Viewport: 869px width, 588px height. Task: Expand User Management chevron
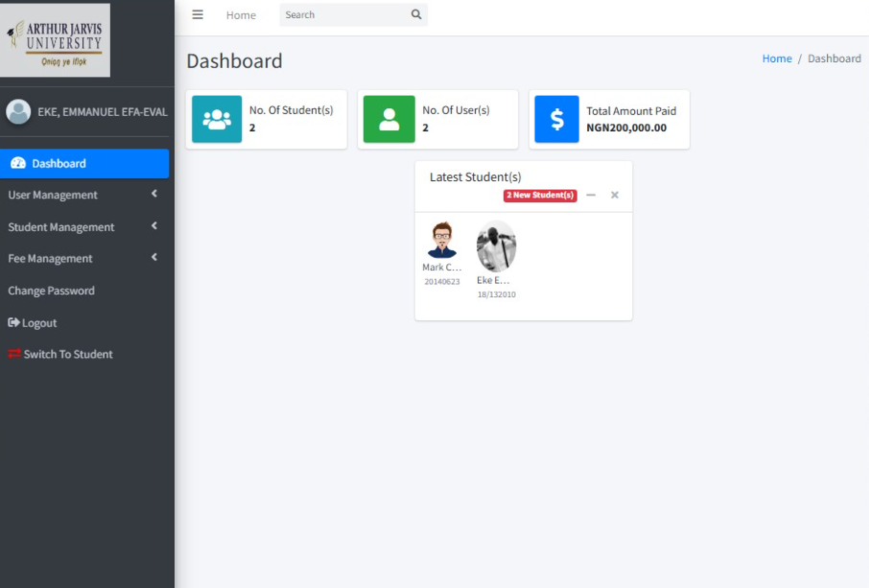click(x=154, y=194)
